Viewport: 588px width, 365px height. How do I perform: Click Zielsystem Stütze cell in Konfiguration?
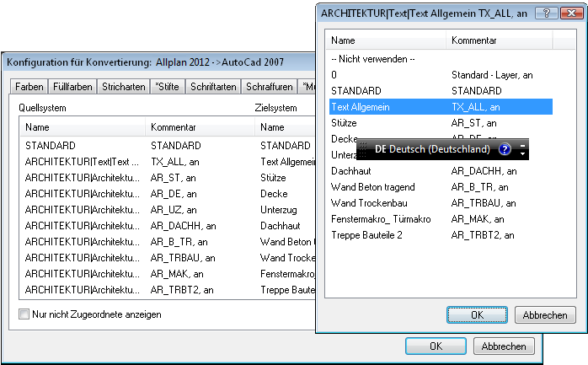coord(274,177)
